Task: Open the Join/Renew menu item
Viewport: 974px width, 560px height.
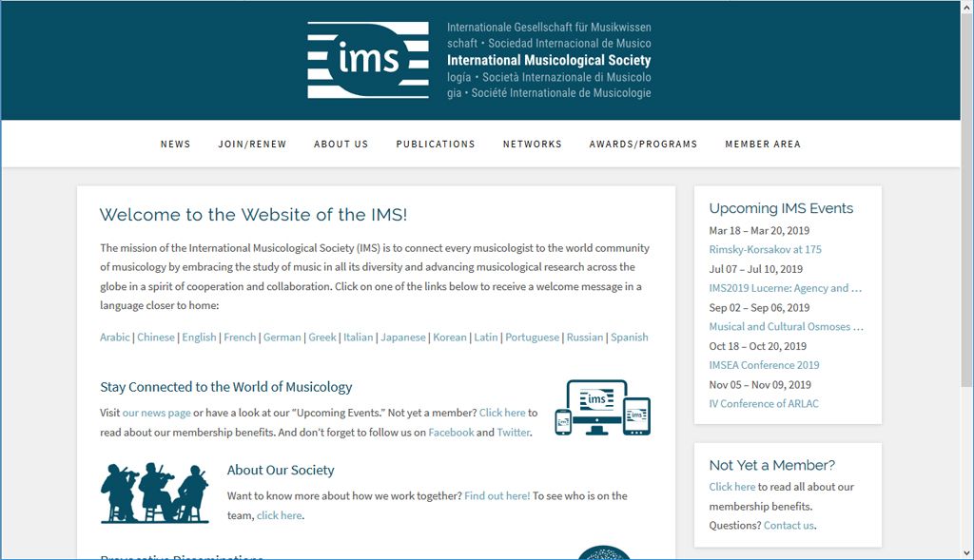Action: (x=252, y=145)
